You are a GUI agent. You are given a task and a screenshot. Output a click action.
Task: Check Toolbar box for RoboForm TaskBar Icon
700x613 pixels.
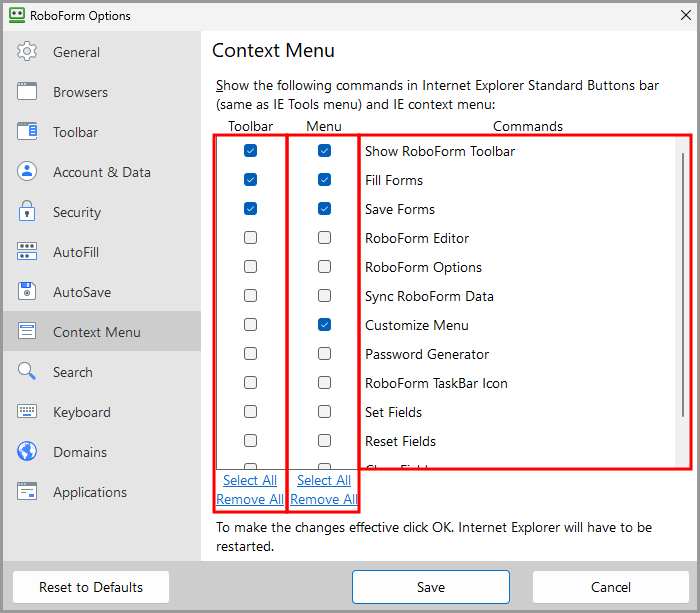[250, 383]
